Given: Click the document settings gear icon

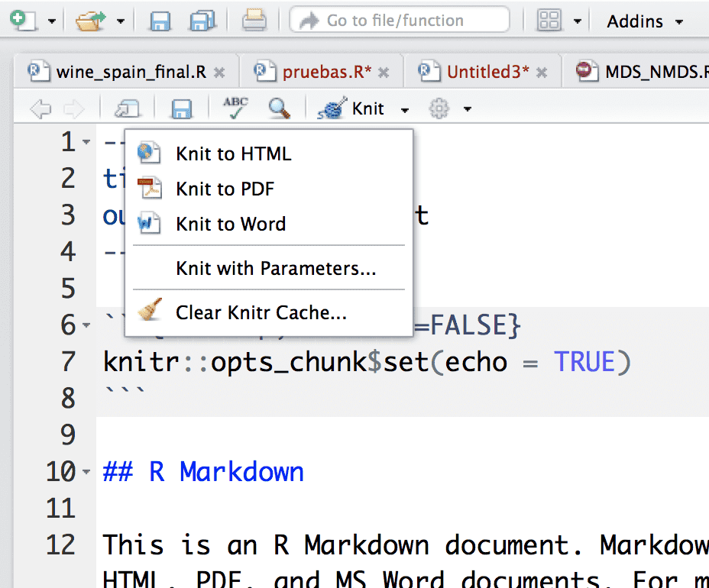Looking at the screenshot, I should coord(439,108).
